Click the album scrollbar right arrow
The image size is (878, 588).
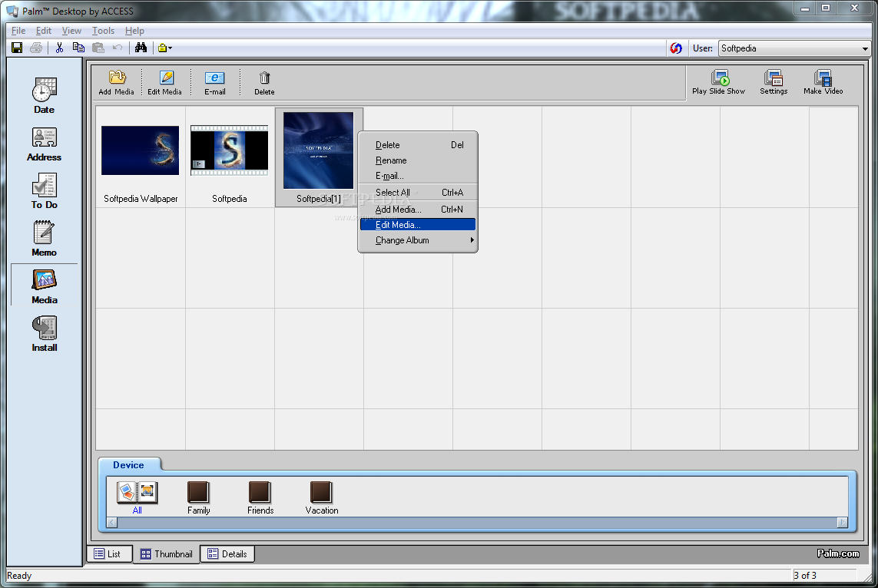[842, 523]
